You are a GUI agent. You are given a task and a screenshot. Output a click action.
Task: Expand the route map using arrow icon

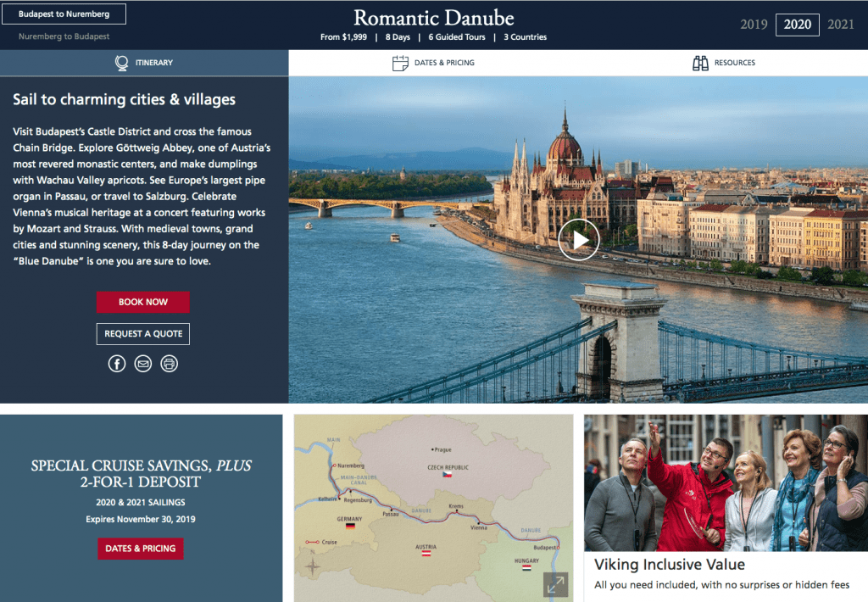(555, 585)
